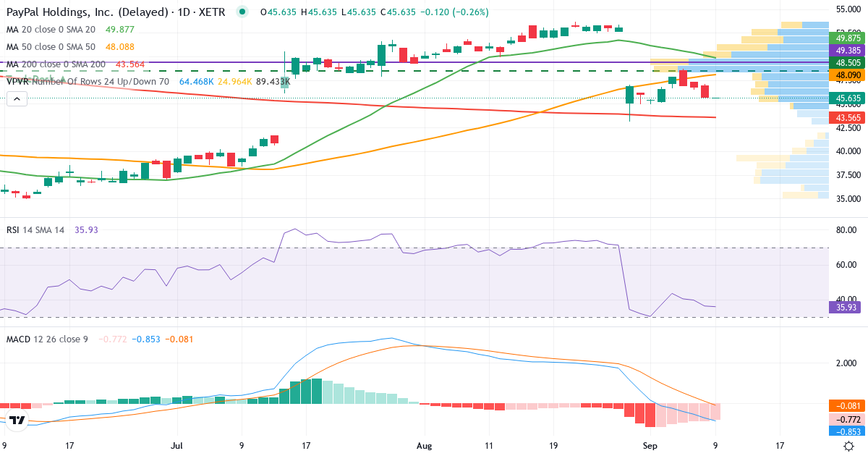Collapse the indicator legend with the chevron
The width and height of the screenshot is (868, 456).
(x=16, y=98)
